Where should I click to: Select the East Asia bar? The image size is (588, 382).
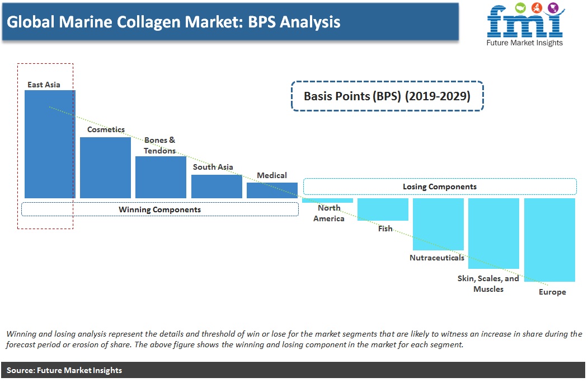(50, 145)
